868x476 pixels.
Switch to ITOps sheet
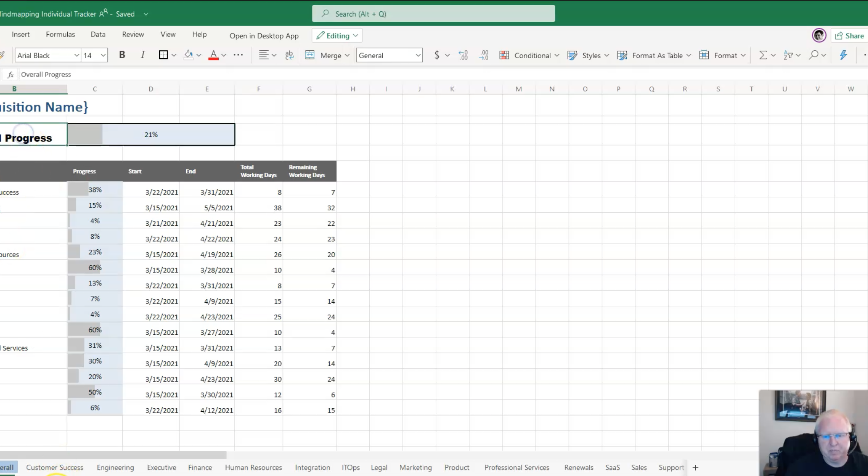[x=351, y=467]
